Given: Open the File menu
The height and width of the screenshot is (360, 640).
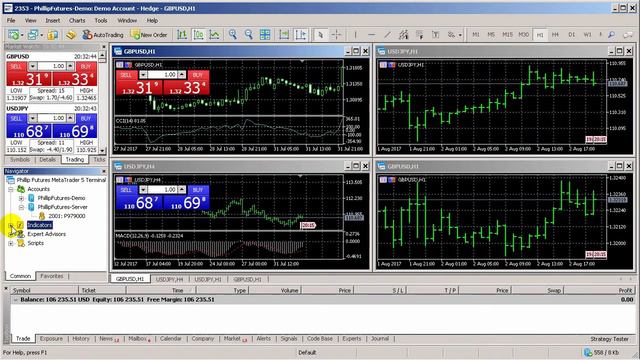Looking at the screenshot, I should (x=11, y=20).
